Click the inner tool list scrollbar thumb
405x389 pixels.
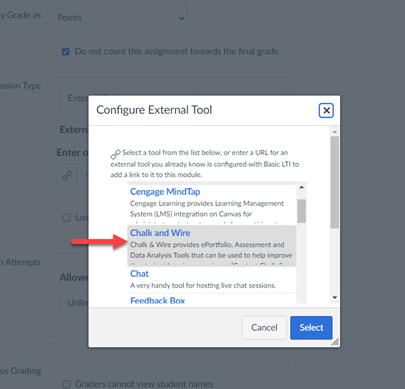(301, 211)
